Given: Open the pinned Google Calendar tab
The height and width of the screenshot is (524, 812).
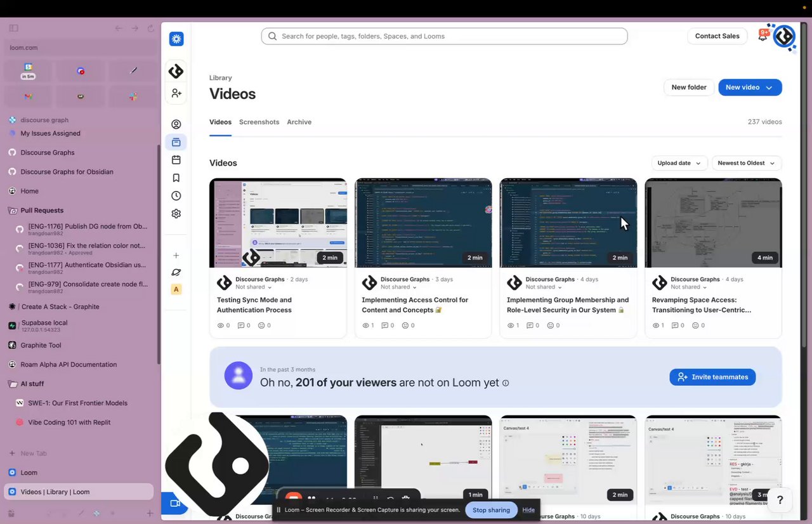Looking at the screenshot, I should (28, 71).
